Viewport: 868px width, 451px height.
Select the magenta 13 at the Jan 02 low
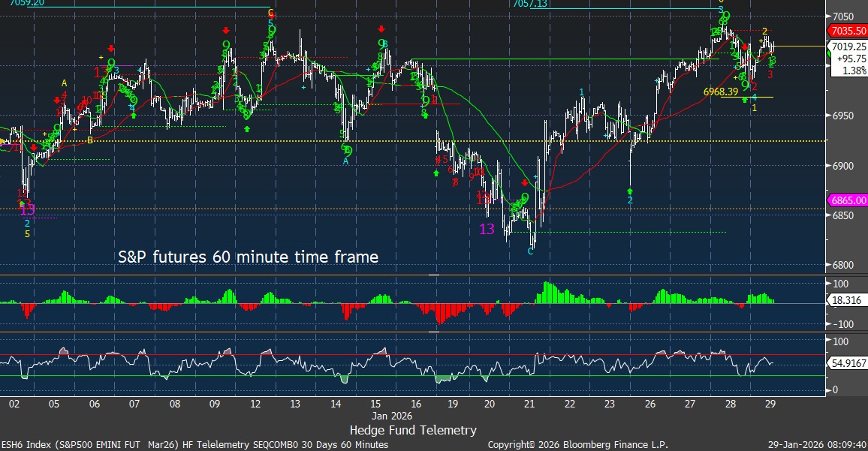coord(27,209)
